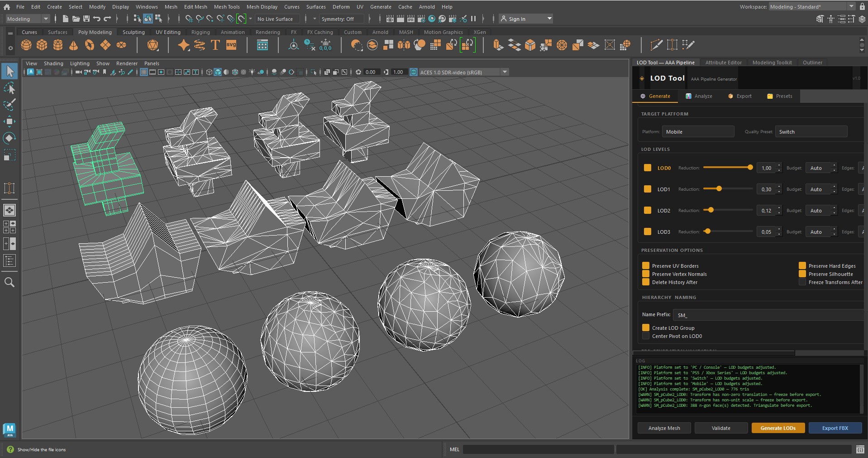Create a polygon cone from the shelf

(74, 45)
